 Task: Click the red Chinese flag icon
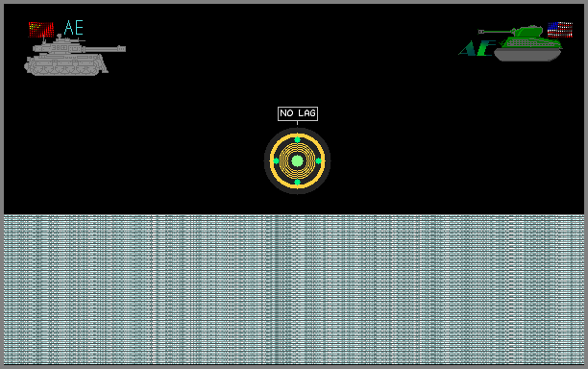[x=41, y=30]
